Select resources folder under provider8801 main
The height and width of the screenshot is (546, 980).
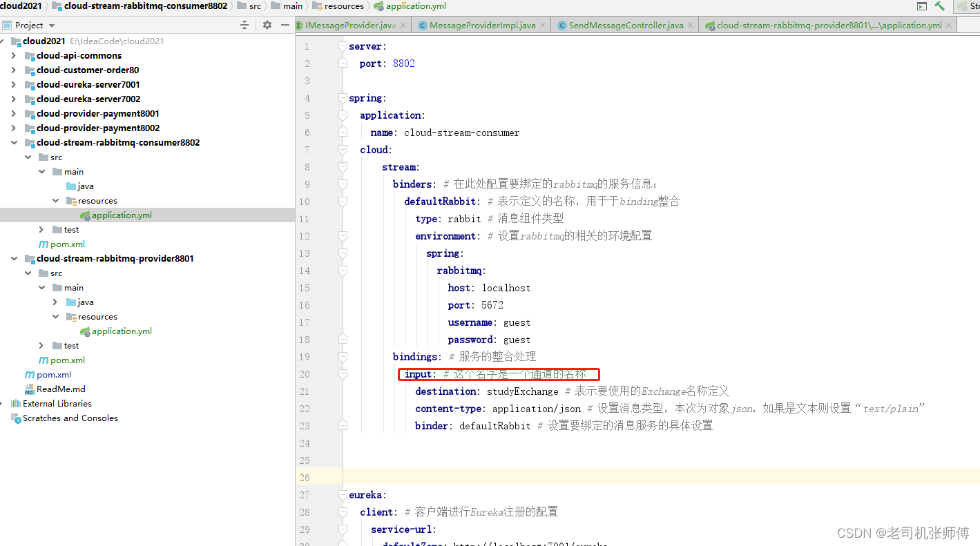point(91,317)
